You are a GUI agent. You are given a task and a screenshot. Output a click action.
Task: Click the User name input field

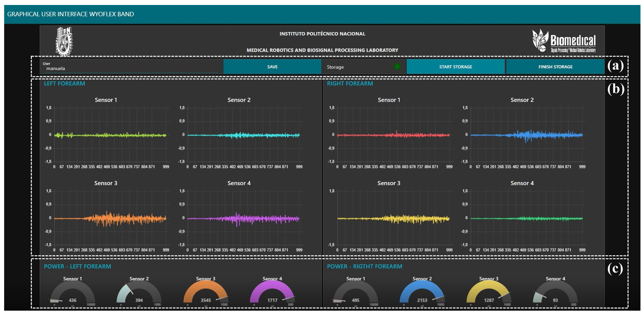pyautogui.click(x=130, y=68)
